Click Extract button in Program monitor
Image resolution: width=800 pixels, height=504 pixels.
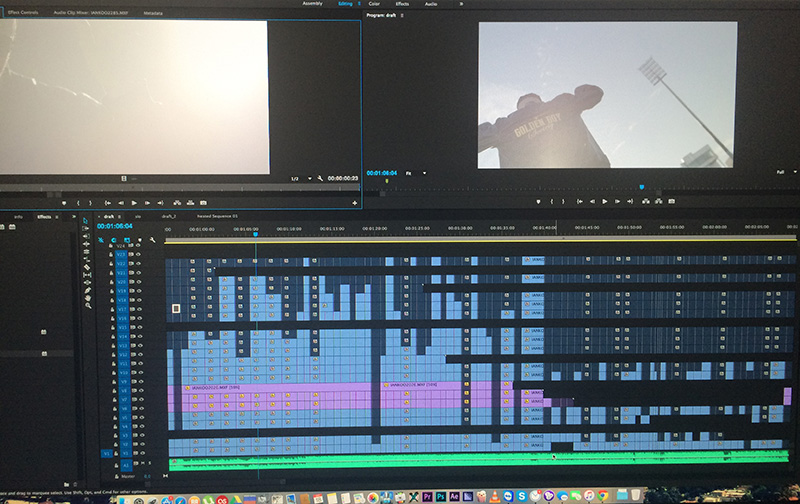(659, 201)
